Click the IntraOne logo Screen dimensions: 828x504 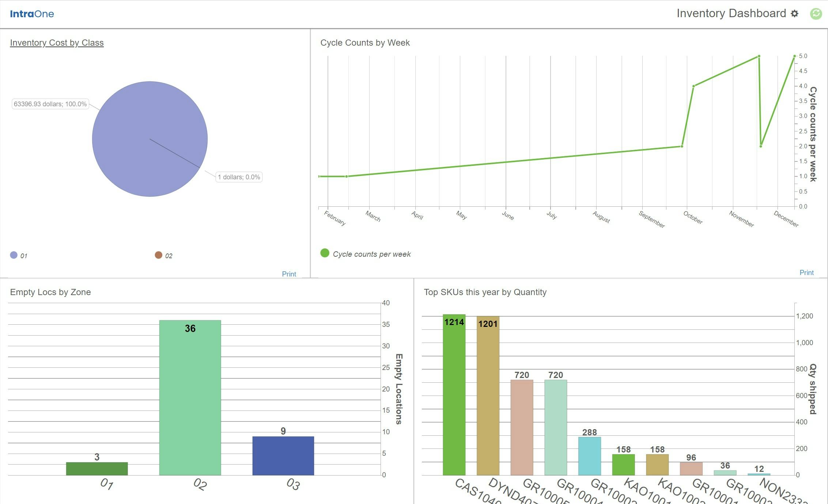(x=32, y=14)
